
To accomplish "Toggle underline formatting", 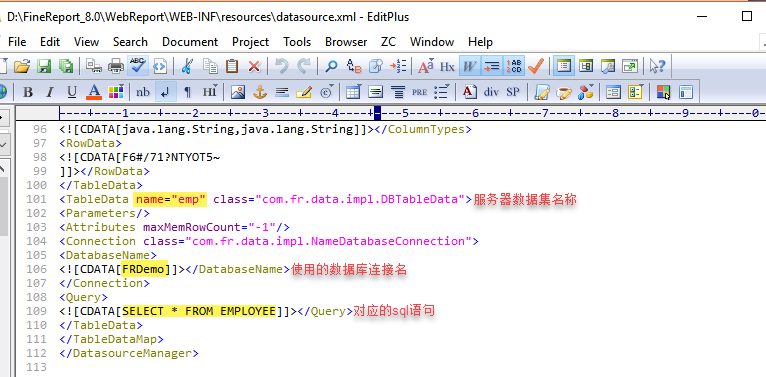I will 72,92.
